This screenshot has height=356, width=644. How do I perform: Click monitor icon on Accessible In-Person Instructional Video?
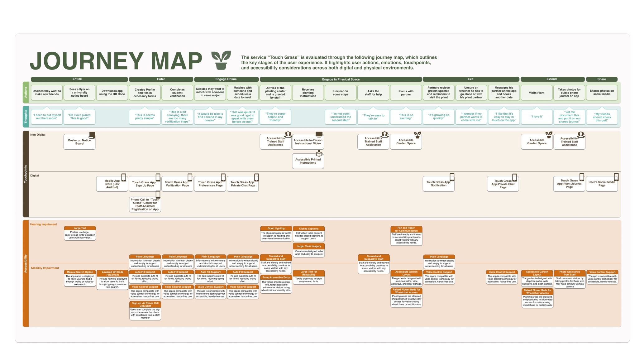tap(319, 134)
